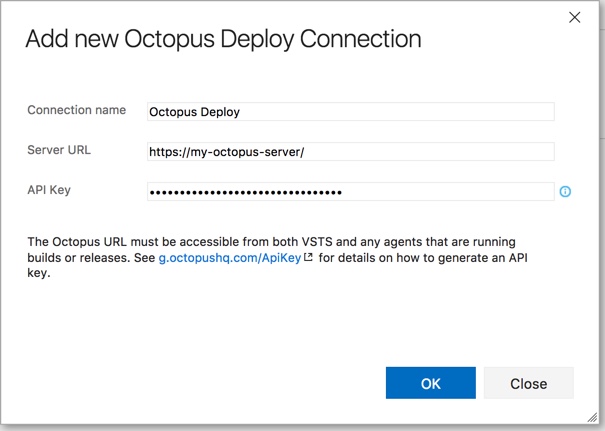The height and width of the screenshot is (431, 605).
Task: Click the Server URL label
Action: point(59,150)
